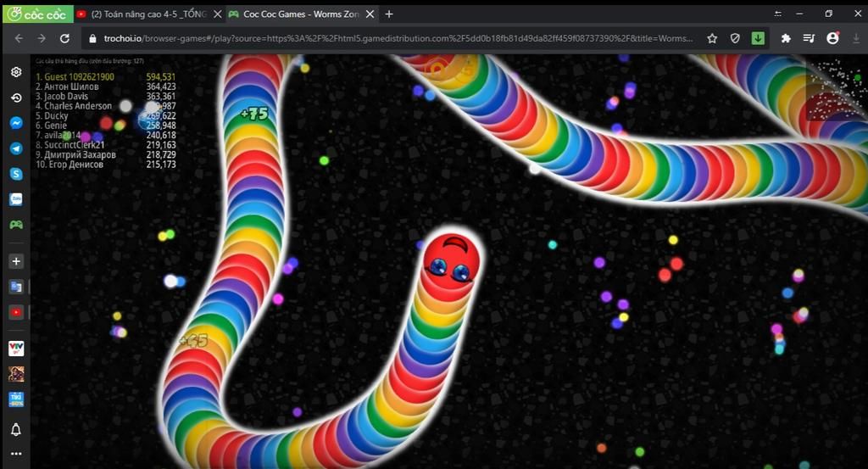The width and height of the screenshot is (868, 469).
Task: Click leaderboard entry Антон Шилов
Action: pos(67,87)
